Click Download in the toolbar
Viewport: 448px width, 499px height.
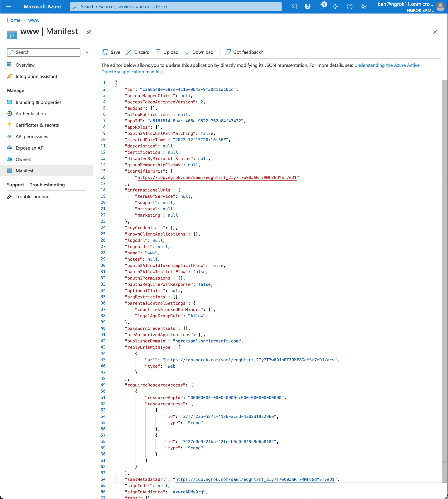(x=199, y=52)
